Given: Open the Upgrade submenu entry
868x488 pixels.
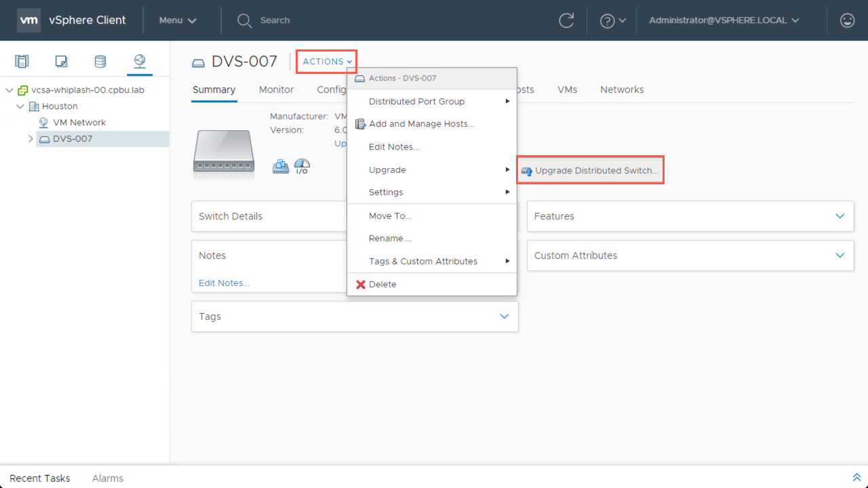Looking at the screenshot, I should 432,170.
